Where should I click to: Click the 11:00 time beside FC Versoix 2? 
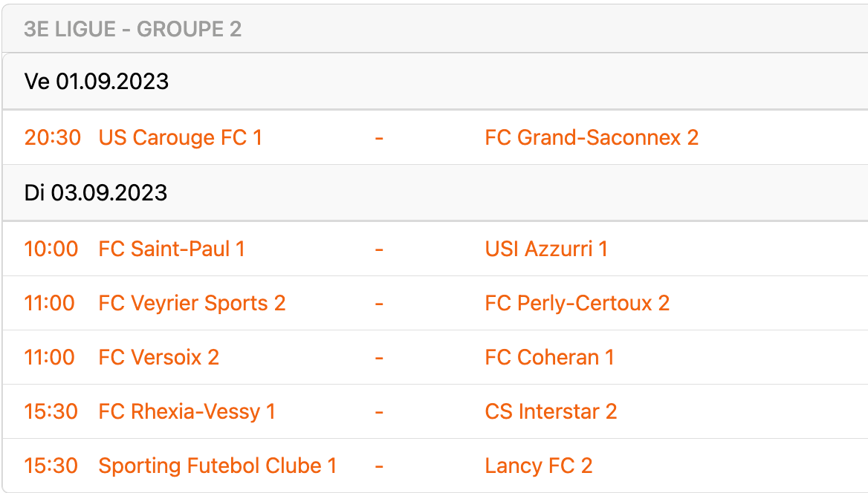49,357
